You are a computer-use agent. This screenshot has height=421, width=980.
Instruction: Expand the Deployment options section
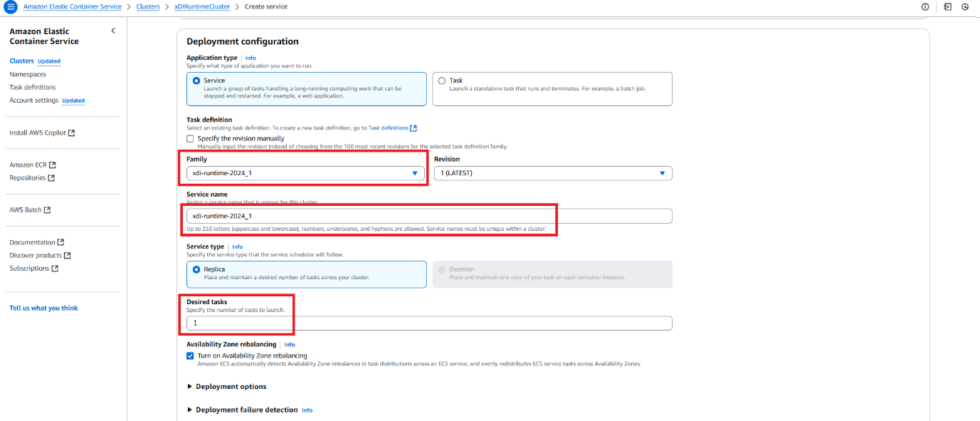click(x=226, y=387)
